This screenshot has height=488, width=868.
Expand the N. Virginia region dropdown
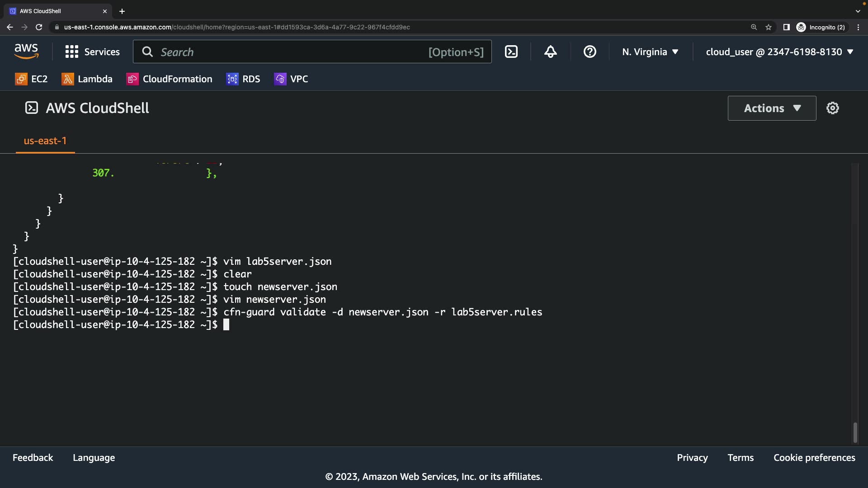[x=650, y=52]
